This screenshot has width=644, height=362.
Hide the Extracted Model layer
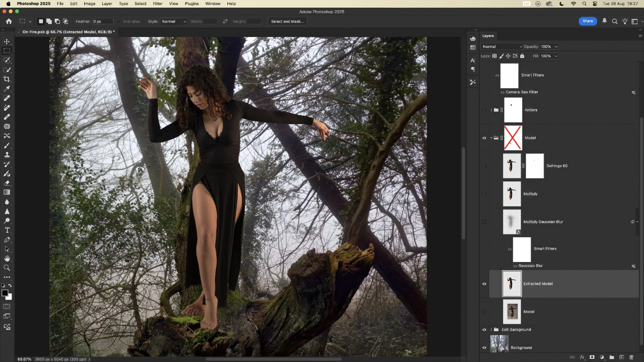click(484, 284)
